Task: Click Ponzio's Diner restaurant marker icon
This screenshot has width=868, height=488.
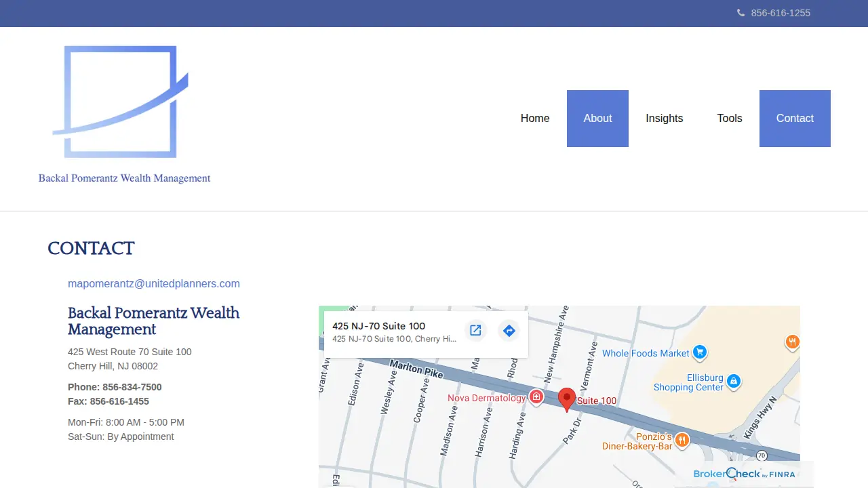Action: coord(682,440)
